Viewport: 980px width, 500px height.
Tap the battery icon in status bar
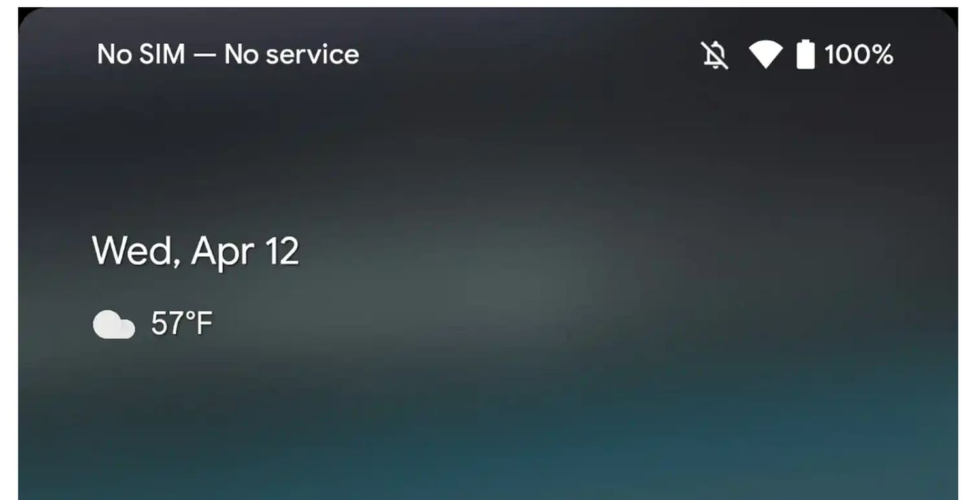[x=806, y=55]
